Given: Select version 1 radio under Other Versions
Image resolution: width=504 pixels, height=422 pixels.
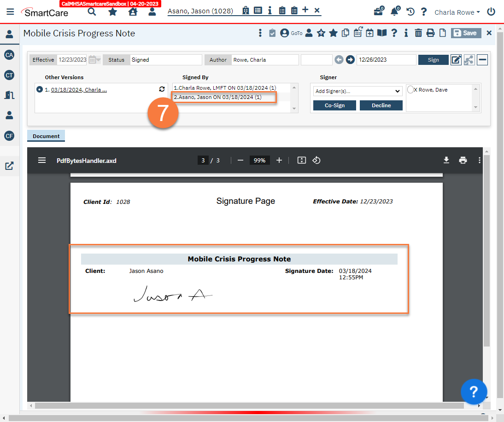Looking at the screenshot, I should [39, 89].
